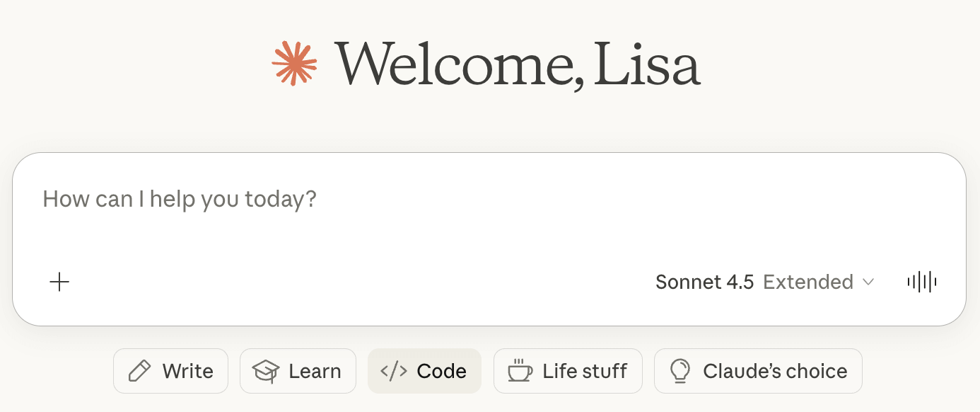Click the graduation cap icon on Learn
Screen dimensions: 980x412
[x=266, y=371]
